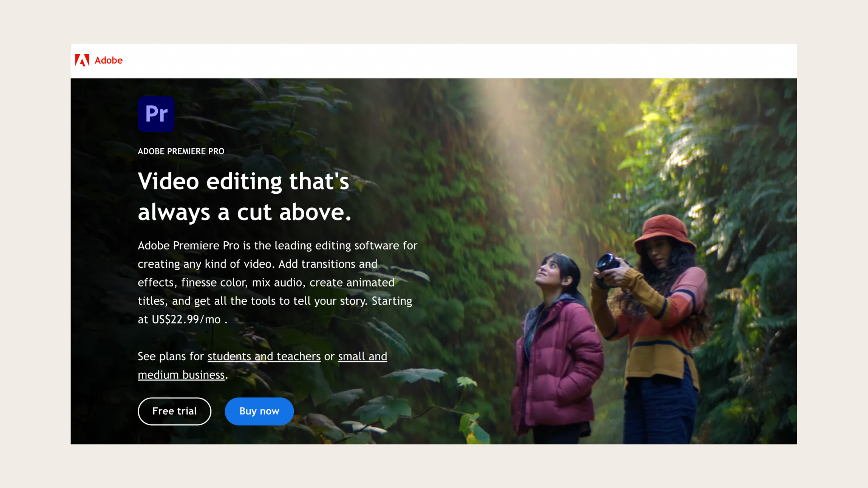The height and width of the screenshot is (488, 868).
Task: Click the Video editing headline
Action: pyautogui.click(x=244, y=197)
